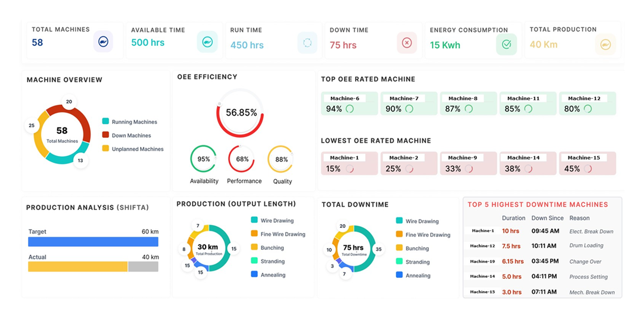The width and height of the screenshot is (644, 317).
Task: Click Annealing swatch in Production output legend
Action: 255,274
